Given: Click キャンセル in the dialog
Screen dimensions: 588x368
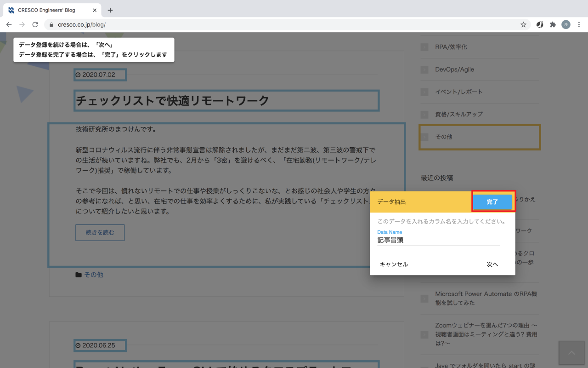Looking at the screenshot, I should coord(394,264).
